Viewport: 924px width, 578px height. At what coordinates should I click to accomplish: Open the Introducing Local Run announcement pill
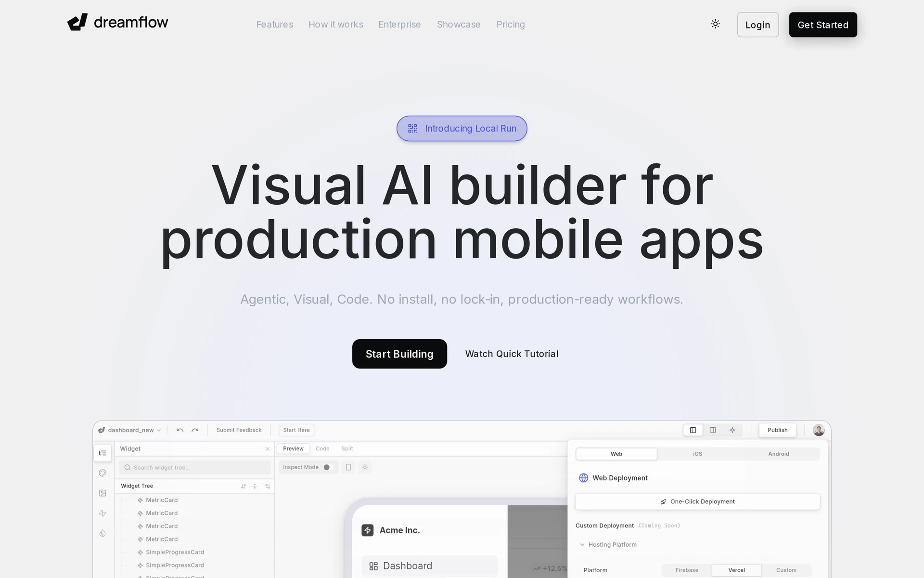click(x=462, y=129)
